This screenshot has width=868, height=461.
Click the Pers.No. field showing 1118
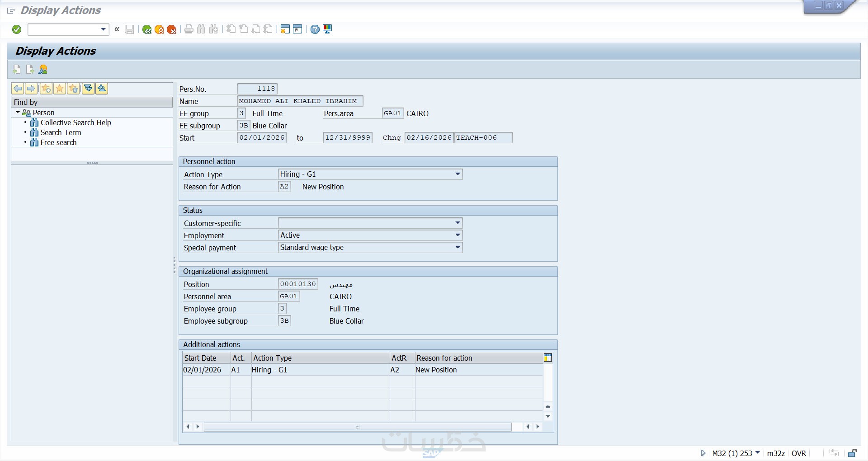tap(257, 89)
